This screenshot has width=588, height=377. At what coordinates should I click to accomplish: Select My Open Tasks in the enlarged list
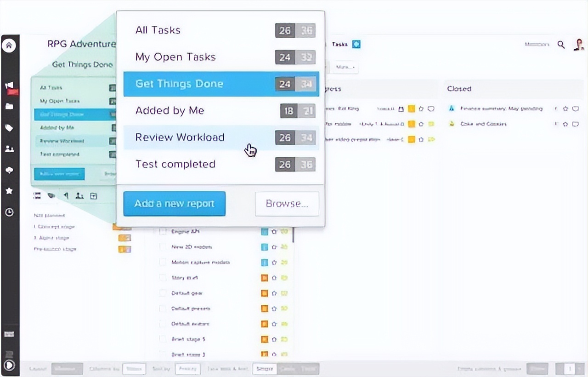(x=221, y=57)
